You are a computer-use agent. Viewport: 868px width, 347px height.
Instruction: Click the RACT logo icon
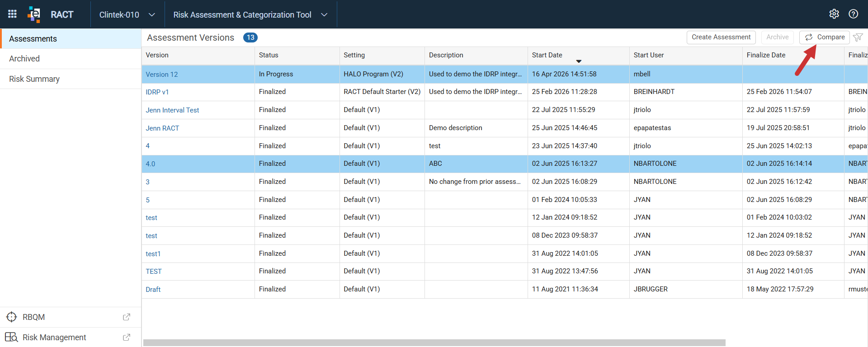34,14
